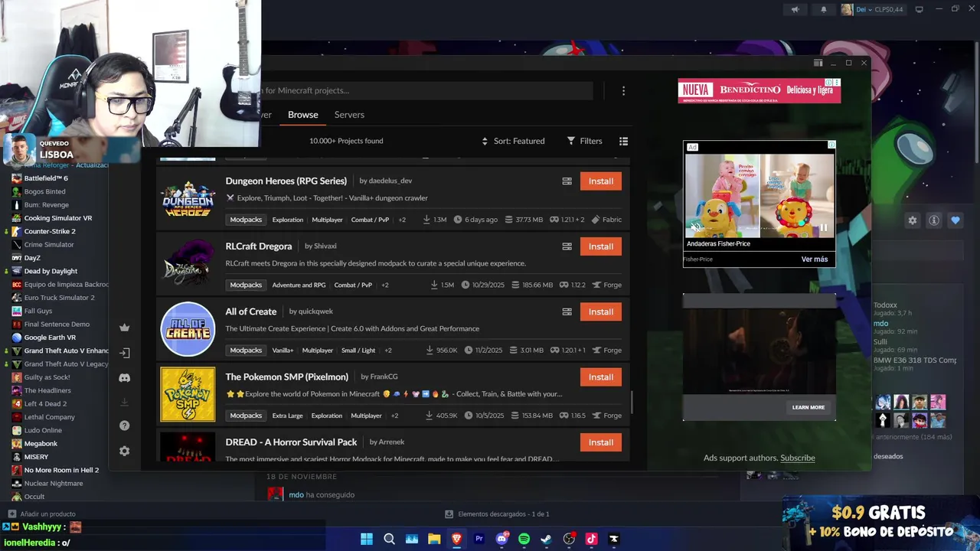Click LEARN MORE on the video ad

pos(808,407)
